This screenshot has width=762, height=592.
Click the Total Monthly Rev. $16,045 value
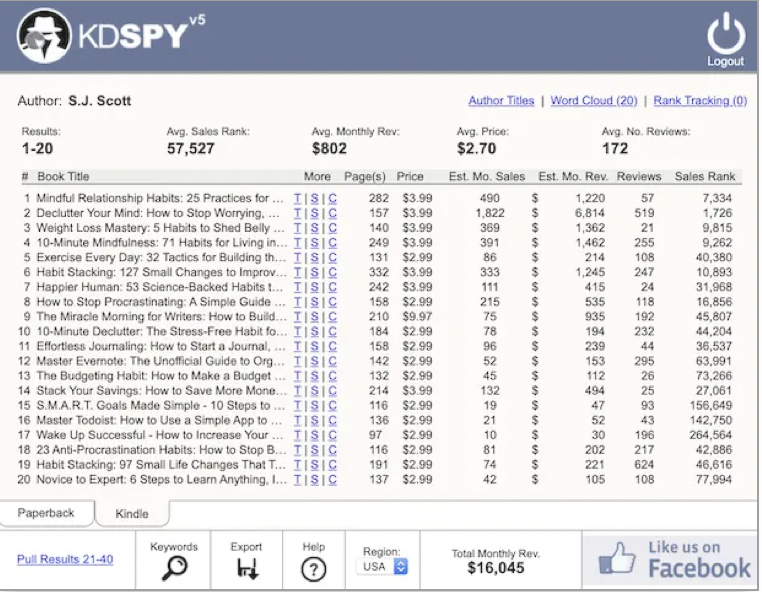(496, 568)
